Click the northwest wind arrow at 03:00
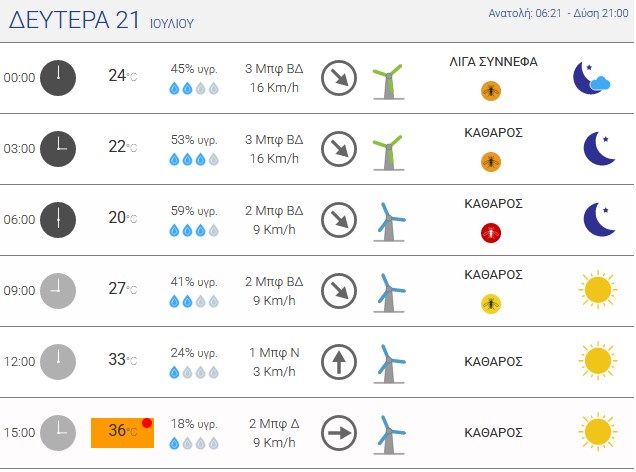 [x=339, y=149]
